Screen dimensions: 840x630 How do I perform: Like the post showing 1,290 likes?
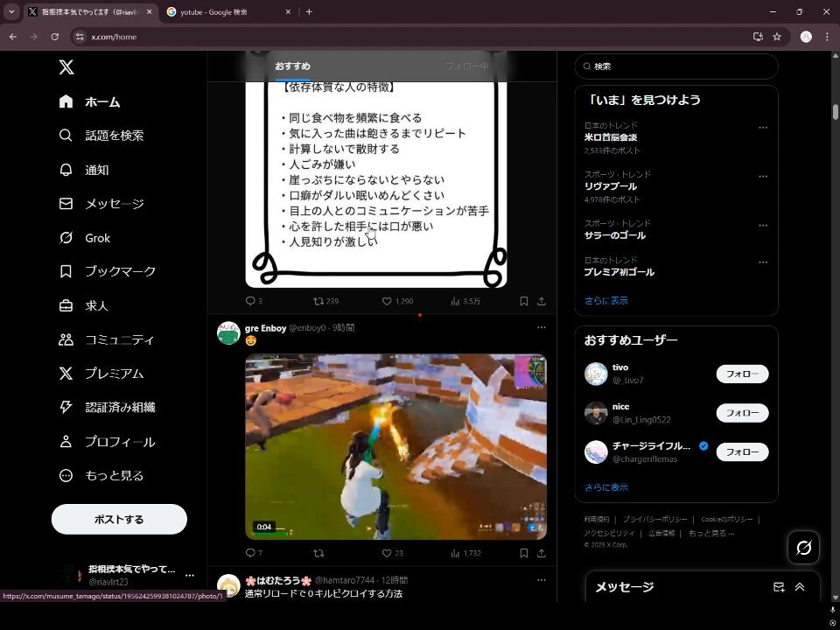[x=386, y=301]
